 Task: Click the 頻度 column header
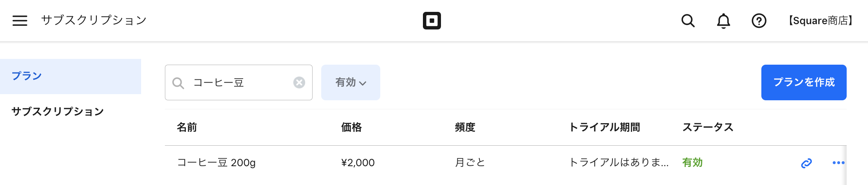[465, 127]
